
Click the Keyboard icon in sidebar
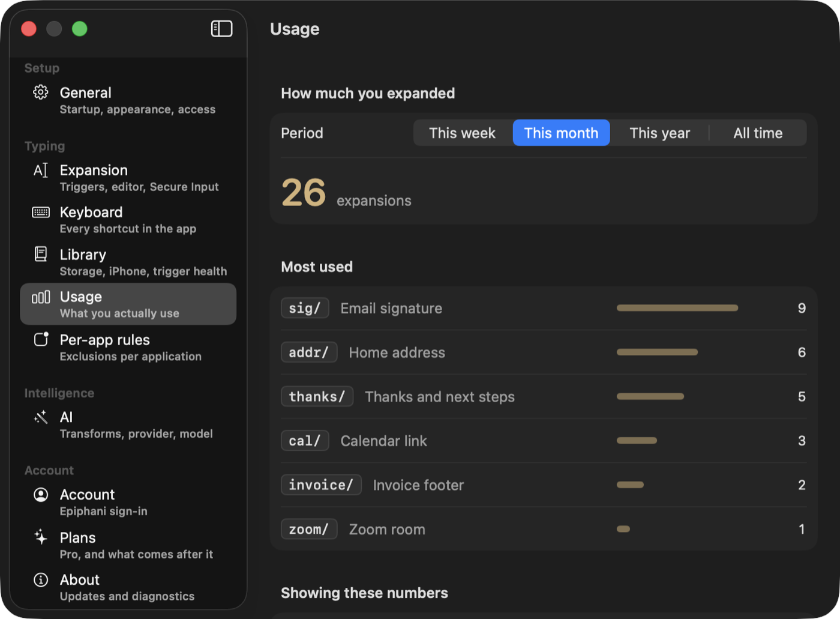(41, 212)
